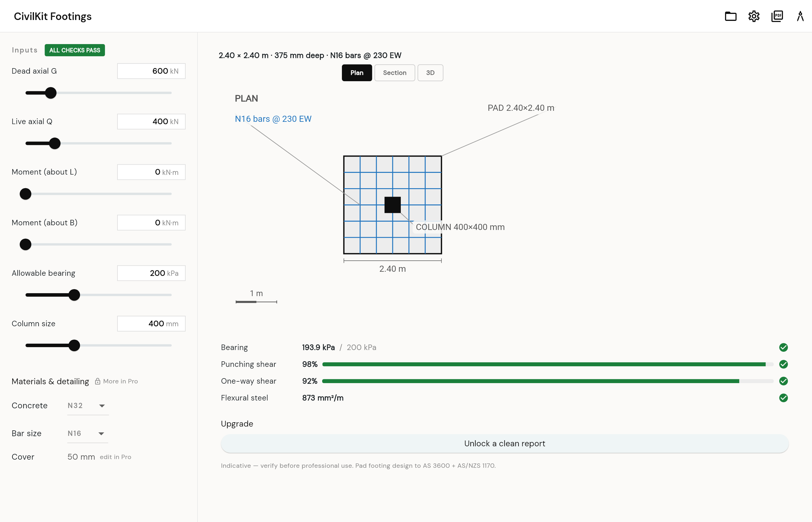Switch to the Section view tab
812x522 pixels.
[x=394, y=73]
